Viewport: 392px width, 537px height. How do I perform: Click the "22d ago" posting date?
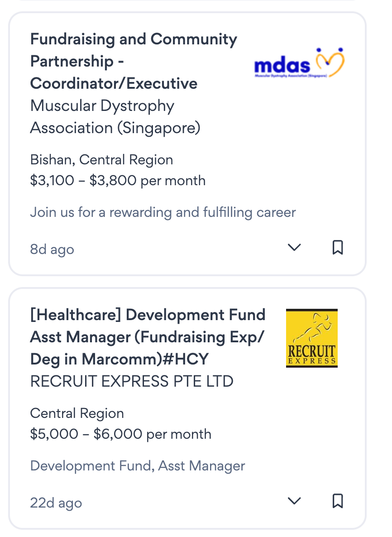(x=56, y=503)
